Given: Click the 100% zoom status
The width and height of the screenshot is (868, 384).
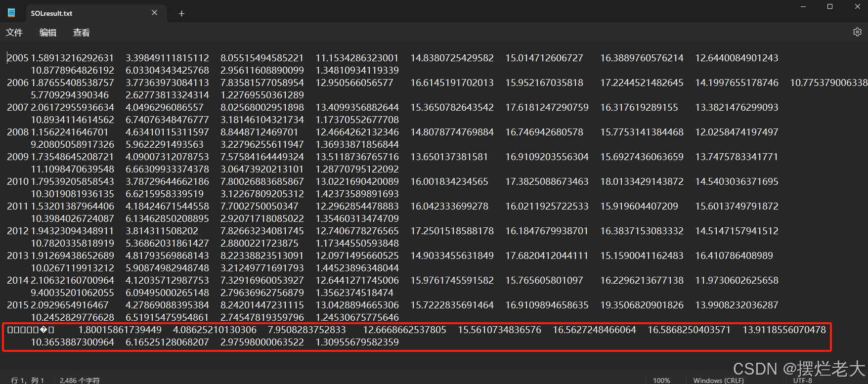Looking at the screenshot, I should (x=661, y=380).
